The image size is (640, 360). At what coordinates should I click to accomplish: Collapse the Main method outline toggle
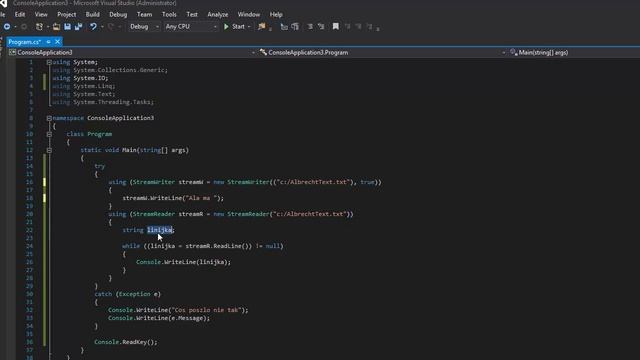[49, 150]
